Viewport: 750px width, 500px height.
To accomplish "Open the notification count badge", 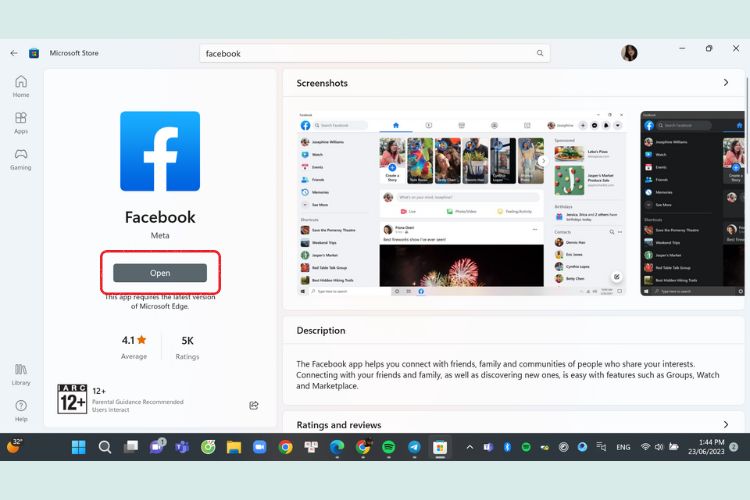I will tap(734, 447).
